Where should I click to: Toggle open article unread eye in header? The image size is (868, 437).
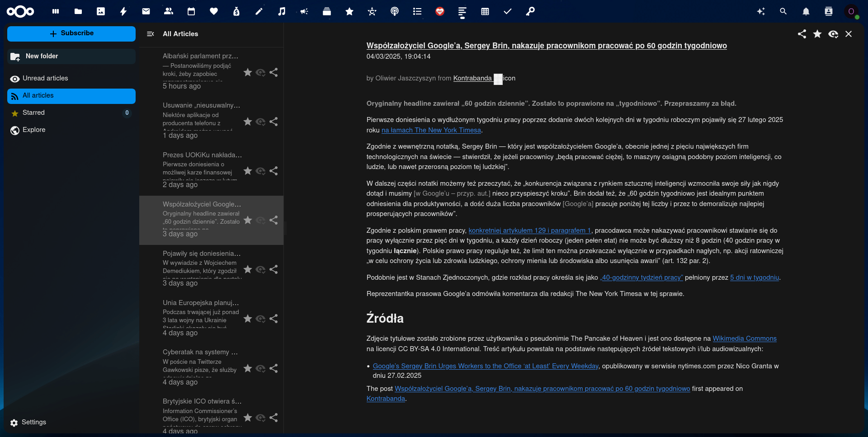tap(833, 34)
